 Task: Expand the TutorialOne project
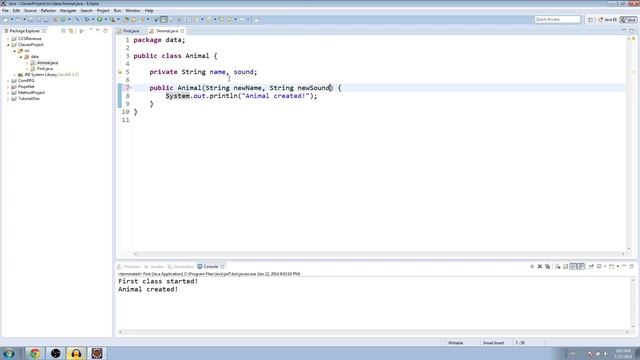pyautogui.click(x=8, y=99)
